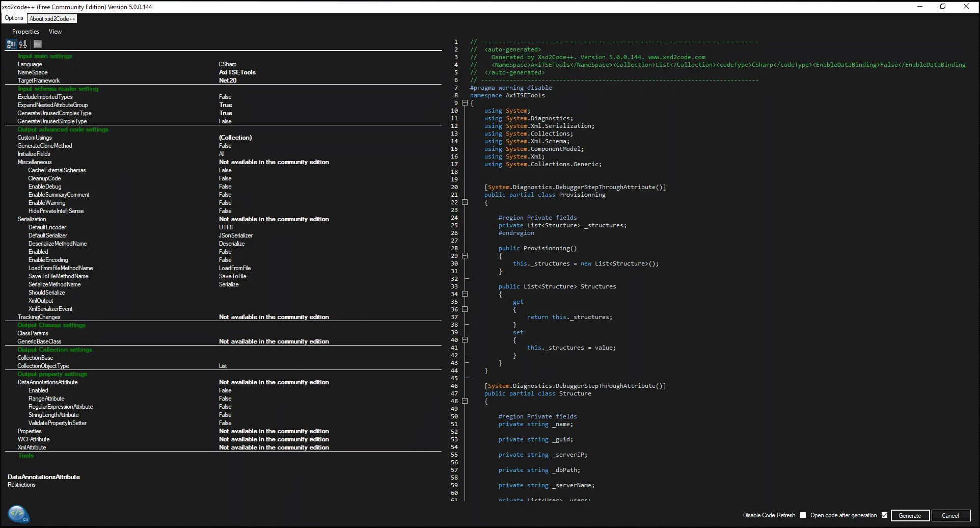Switch to the About xsd2Code++ tab

pyautogui.click(x=51, y=18)
